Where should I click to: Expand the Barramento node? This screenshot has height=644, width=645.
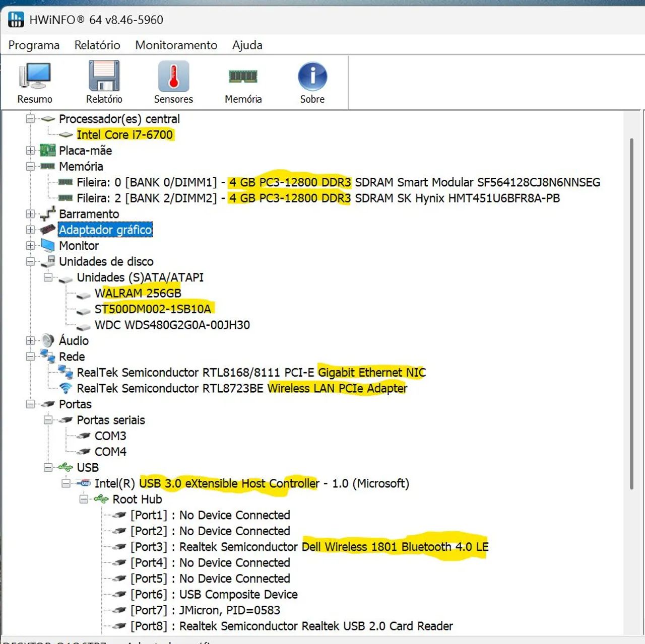coord(30,213)
